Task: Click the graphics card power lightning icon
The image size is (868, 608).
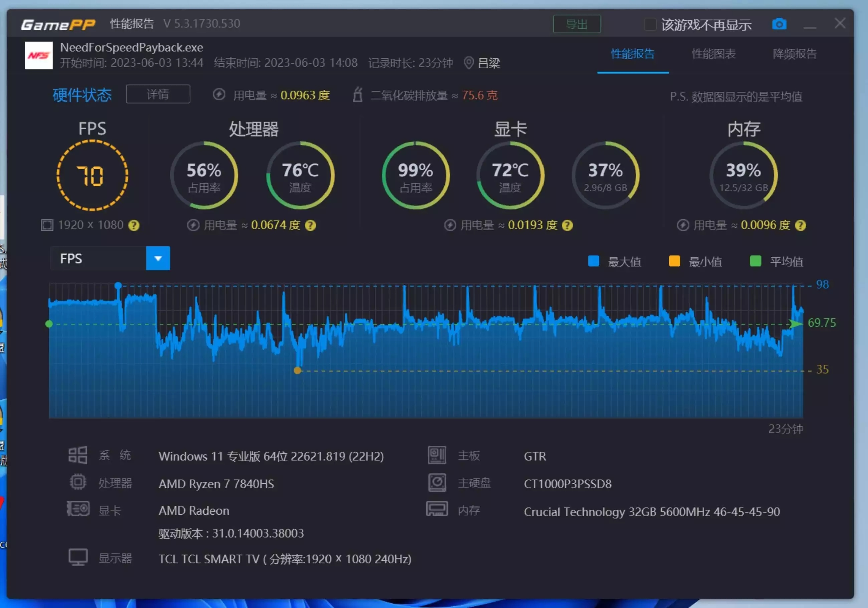Action: [450, 225]
